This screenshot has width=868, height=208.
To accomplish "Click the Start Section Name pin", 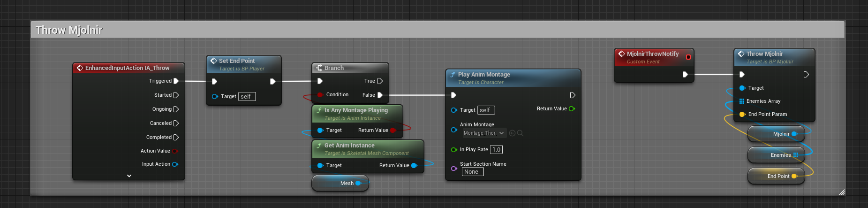I will click(x=454, y=169).
